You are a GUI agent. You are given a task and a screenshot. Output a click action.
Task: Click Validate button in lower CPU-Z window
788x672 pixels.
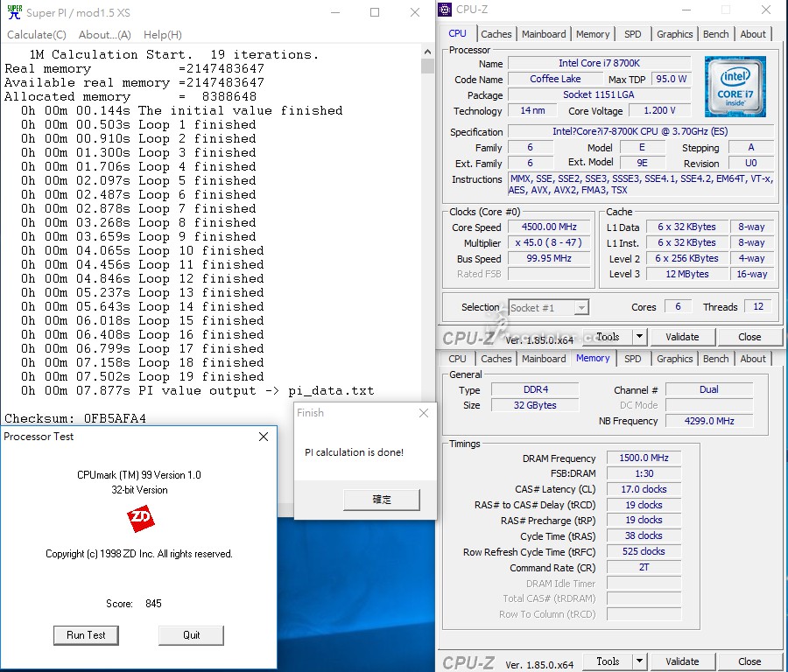[682, 661]
